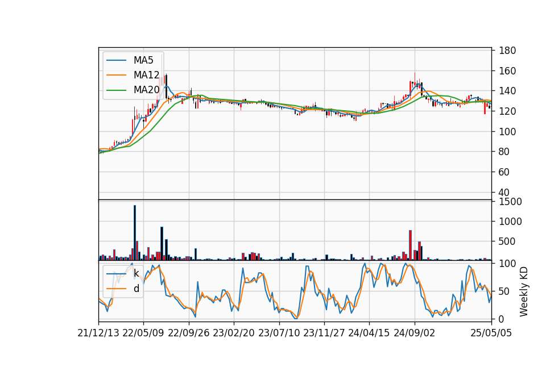The height and width of the screenshot is (392, 546).
Task: Click the k legend label in KD panel
Action: point(136,273)
